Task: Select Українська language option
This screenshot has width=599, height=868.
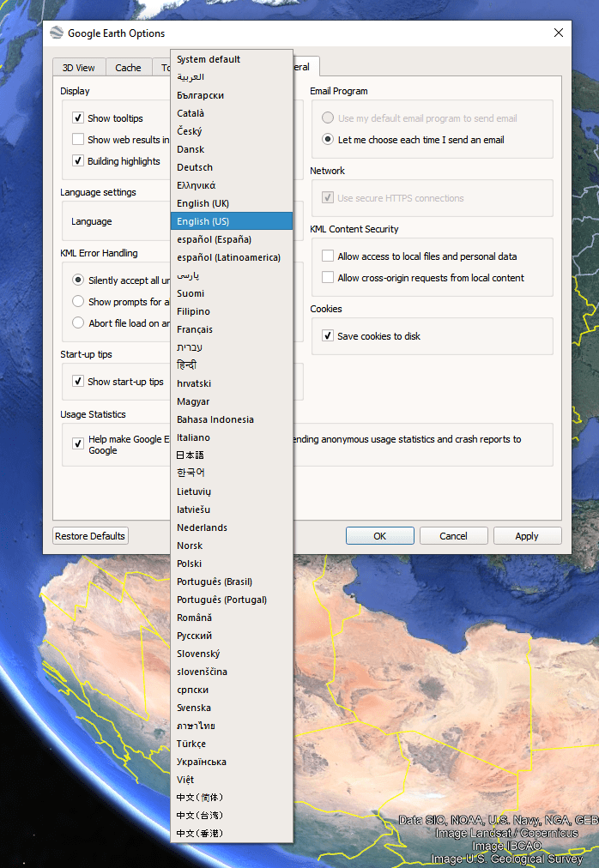Action: click(x=232, y=762)
